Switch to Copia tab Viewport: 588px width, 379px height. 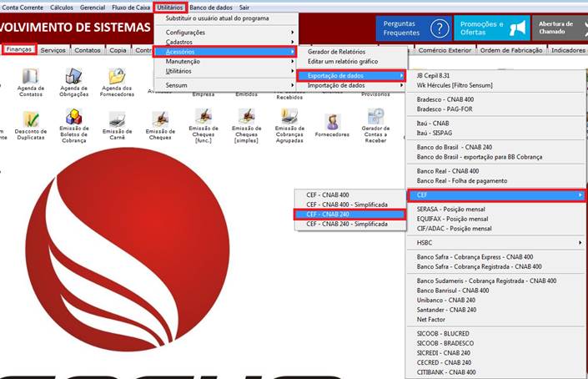pyautogui.click(x=118, y=50)
